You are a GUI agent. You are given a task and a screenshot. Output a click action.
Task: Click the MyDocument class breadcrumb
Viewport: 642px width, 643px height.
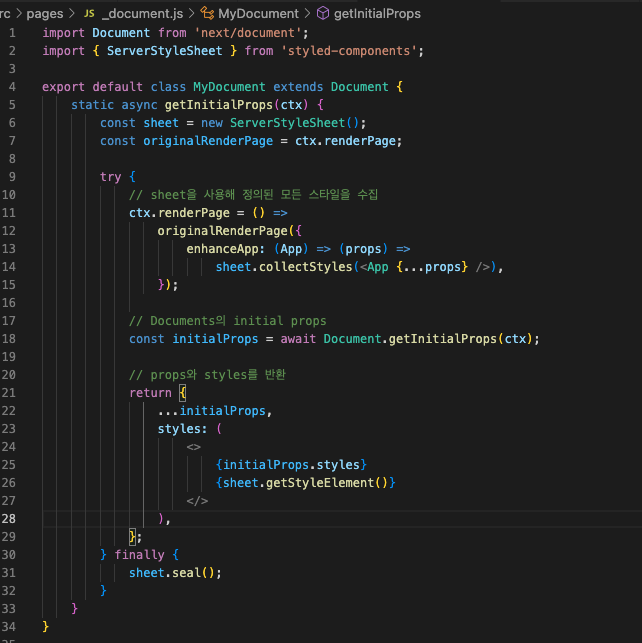click(x=258, y=14)
